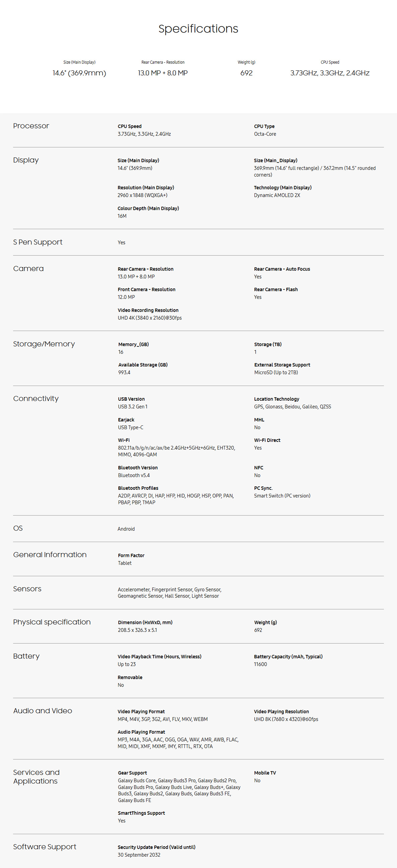
Task: Select the General Information heading
Action: click(x=50, y=555)
